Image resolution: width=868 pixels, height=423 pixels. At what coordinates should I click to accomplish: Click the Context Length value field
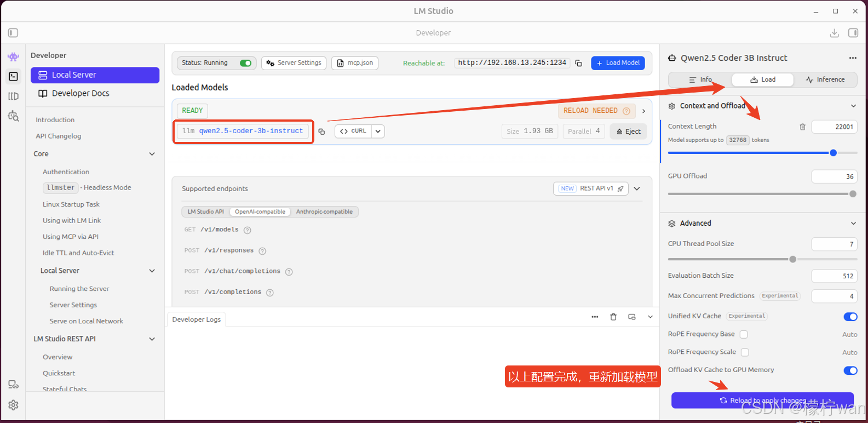point(834,127)
